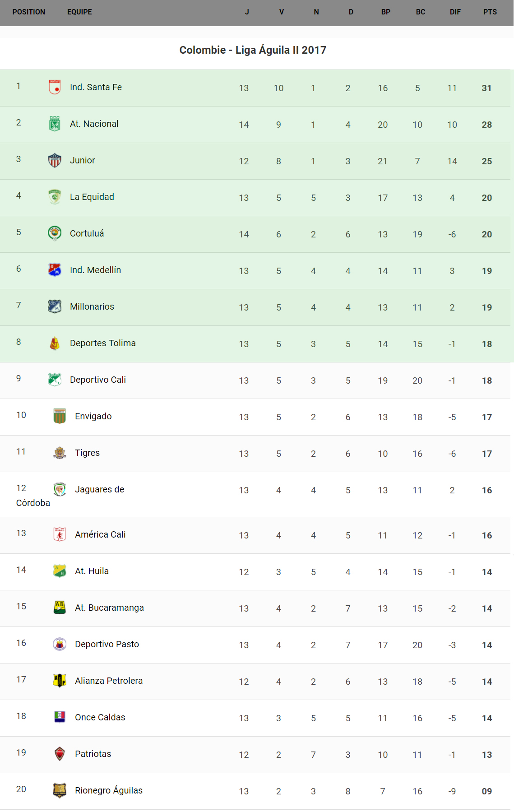Click the At. Huila crest icon
The width and height of the screenshot is (514, 812).
pyautogui.click(x=60, y=571)
